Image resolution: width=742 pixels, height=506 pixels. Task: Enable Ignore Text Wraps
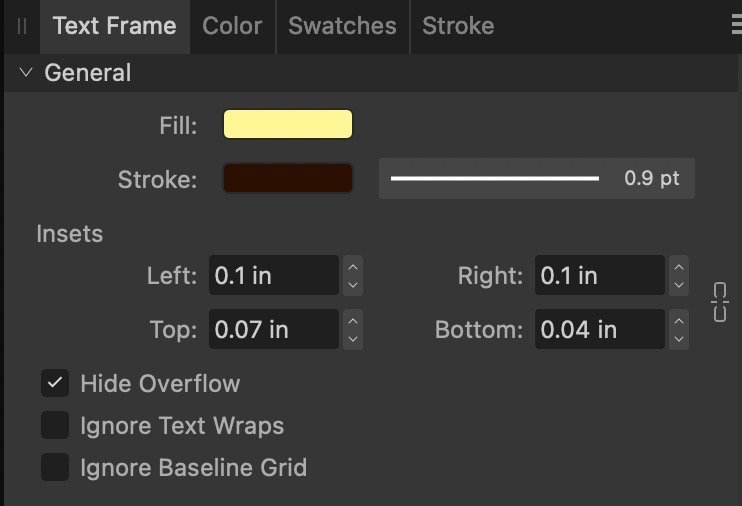pos(55,425)
